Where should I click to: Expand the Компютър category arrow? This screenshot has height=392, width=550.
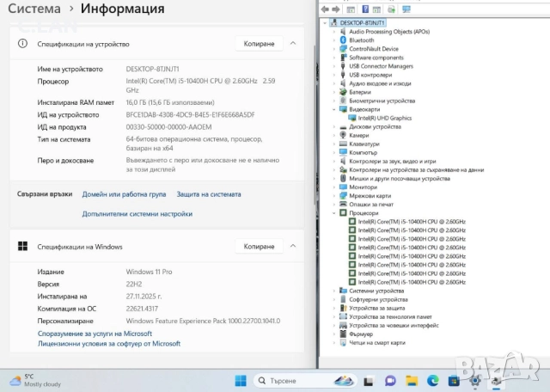click(334, 153)
